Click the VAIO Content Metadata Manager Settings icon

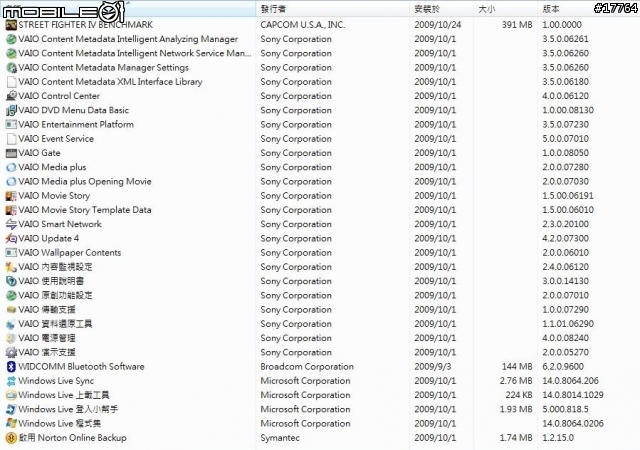point(11,68)
